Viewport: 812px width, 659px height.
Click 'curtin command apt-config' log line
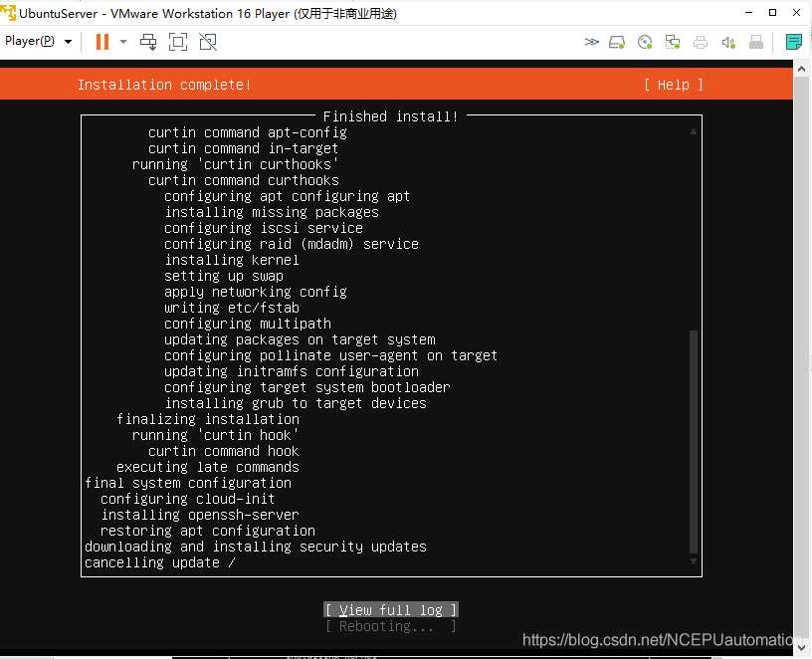click(x=248, y=132)
